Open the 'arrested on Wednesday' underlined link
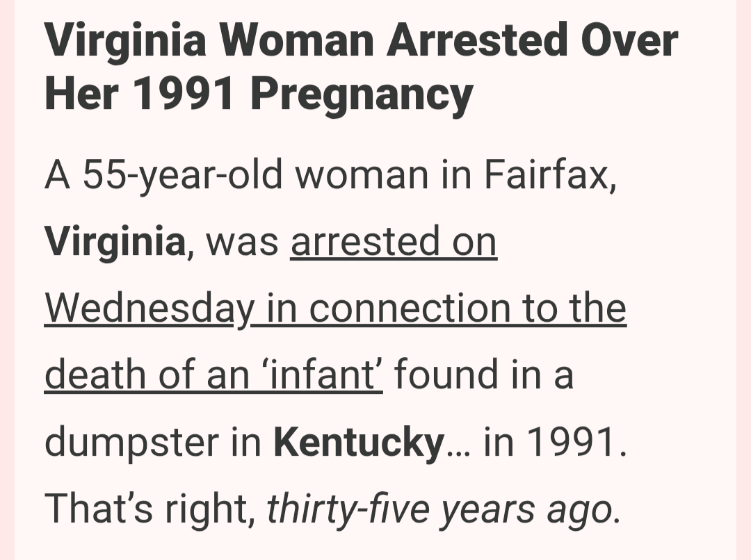 point(394,242)
